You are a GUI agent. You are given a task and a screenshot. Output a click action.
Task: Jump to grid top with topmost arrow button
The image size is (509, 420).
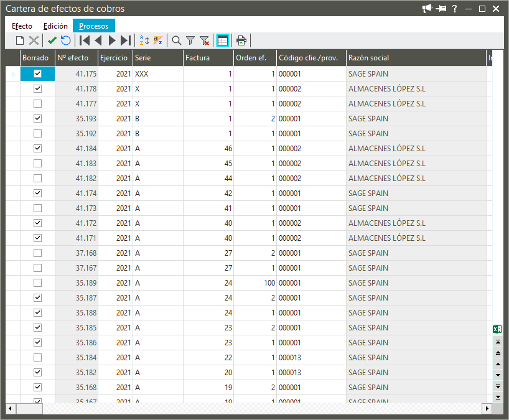coord(498,342)
